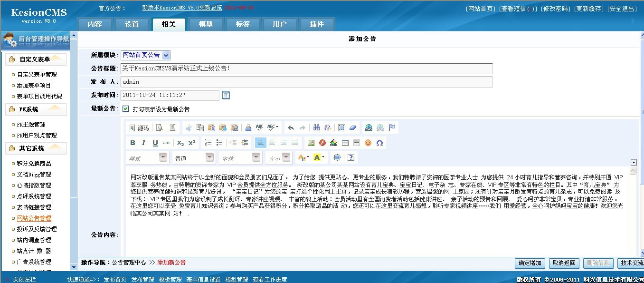644x283 pixels.
Task: Open calendar picker beside publish time
Action: [226, 95]
